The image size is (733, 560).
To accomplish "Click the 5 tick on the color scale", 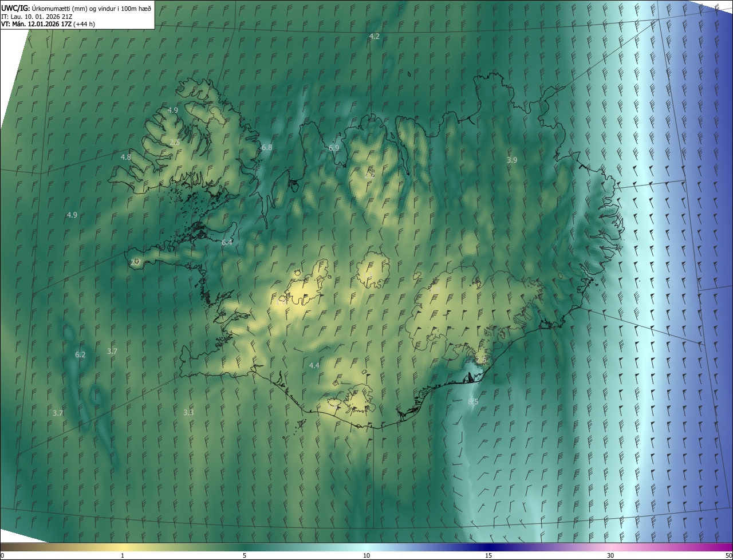I will 245,555.
